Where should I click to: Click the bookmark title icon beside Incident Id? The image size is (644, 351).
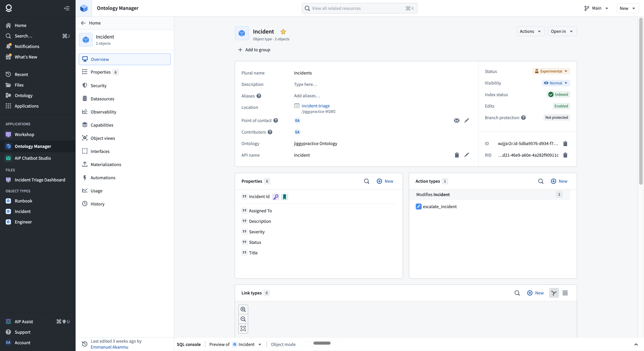pyautogui.click(x=285, y=197)
